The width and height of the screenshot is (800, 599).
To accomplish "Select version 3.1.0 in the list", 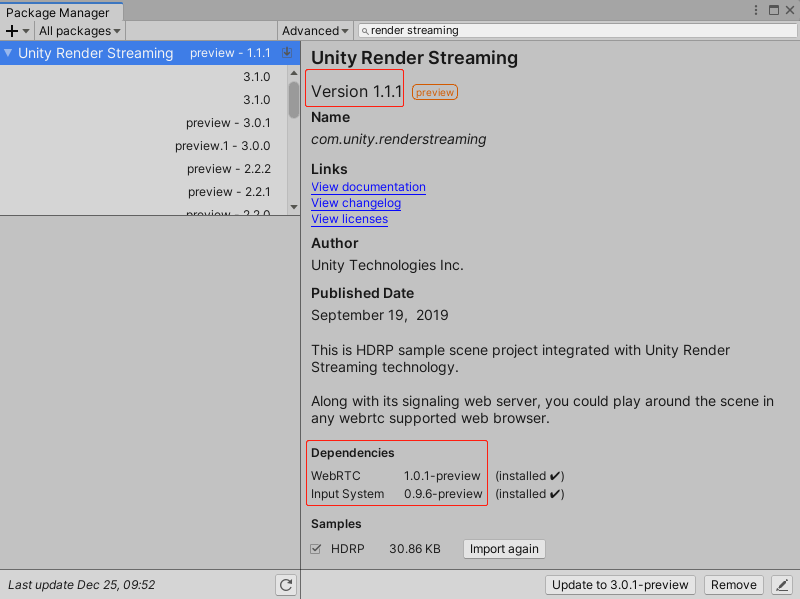I will [255, 76].
